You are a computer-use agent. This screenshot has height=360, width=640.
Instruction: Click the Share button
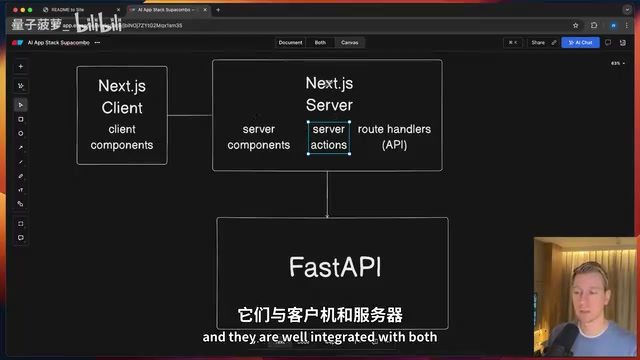pos(538,42)
